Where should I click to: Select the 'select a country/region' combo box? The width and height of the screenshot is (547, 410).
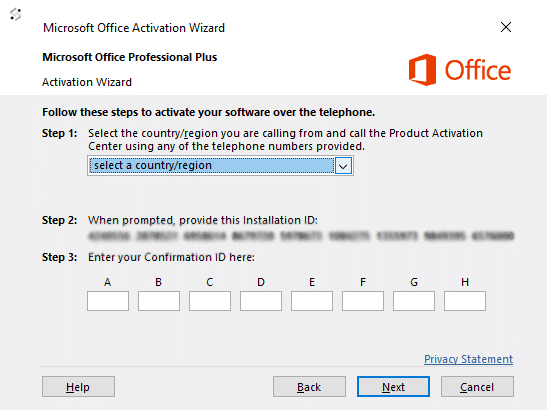coord(220,166)
